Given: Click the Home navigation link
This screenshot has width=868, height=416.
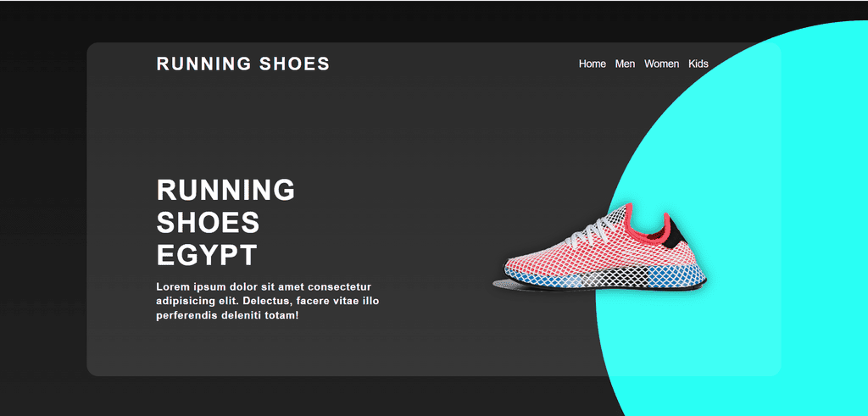Looking at the screenshot, I should (x=592, y=64).
